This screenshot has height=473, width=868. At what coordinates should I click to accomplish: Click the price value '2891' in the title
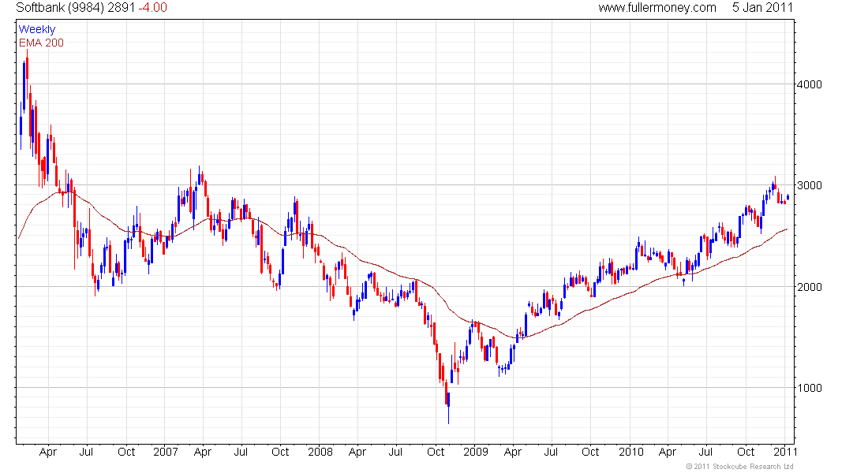122,8
